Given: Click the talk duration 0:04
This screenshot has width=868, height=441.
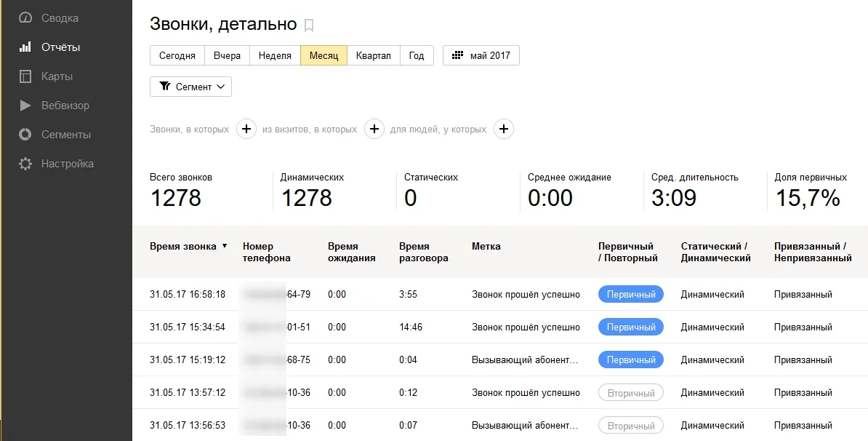Looking at the screenshot, I should pyautogui.click(x=408, y=359).
